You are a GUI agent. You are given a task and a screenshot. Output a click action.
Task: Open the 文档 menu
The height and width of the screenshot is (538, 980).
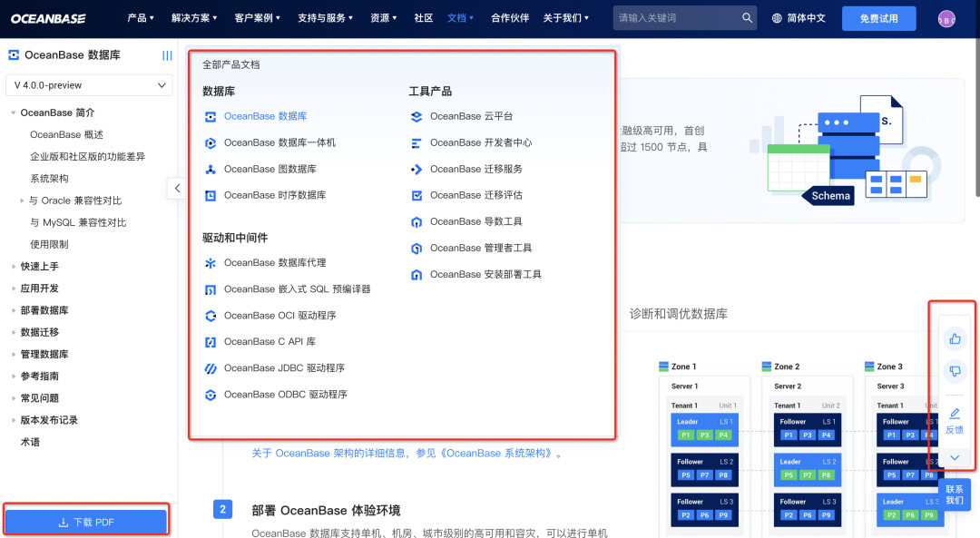[x=460, y=18]
